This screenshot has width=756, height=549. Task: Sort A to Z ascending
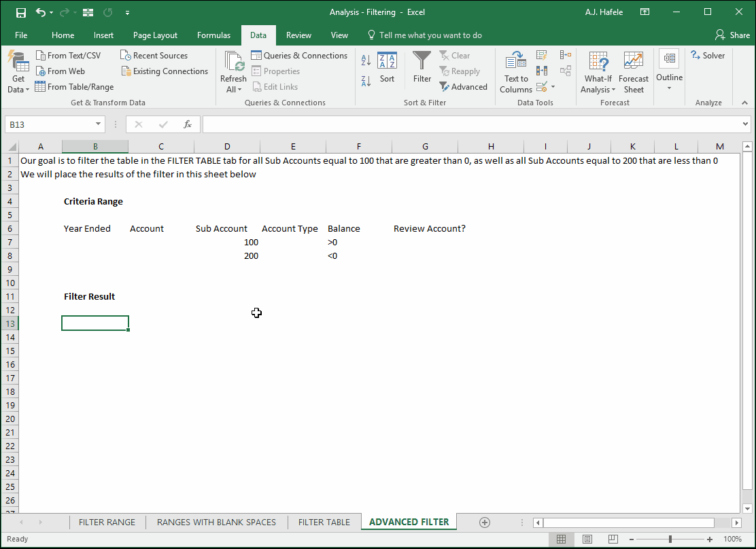pyautogui.click(x=366, y=60)
